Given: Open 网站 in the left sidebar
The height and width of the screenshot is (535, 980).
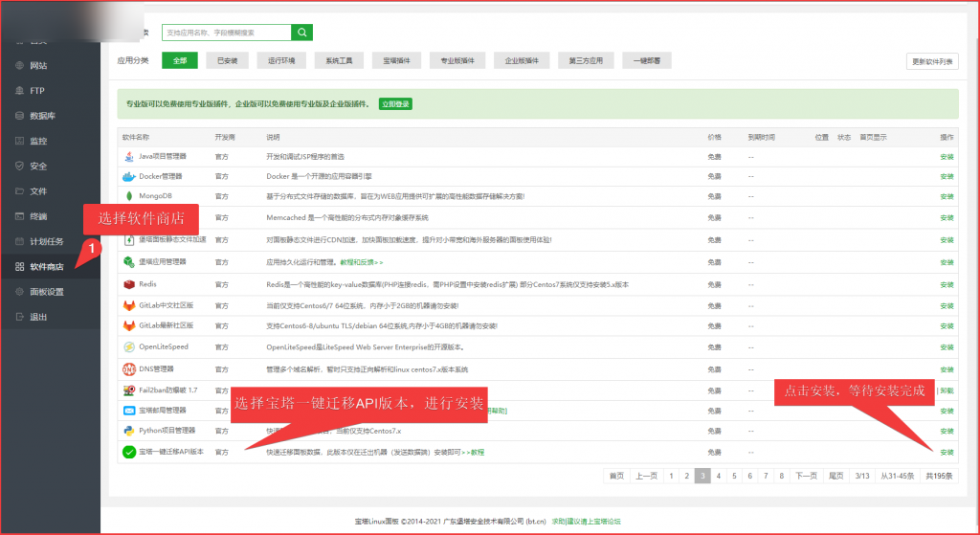Looking at the screenshot, I should (38, 66).
